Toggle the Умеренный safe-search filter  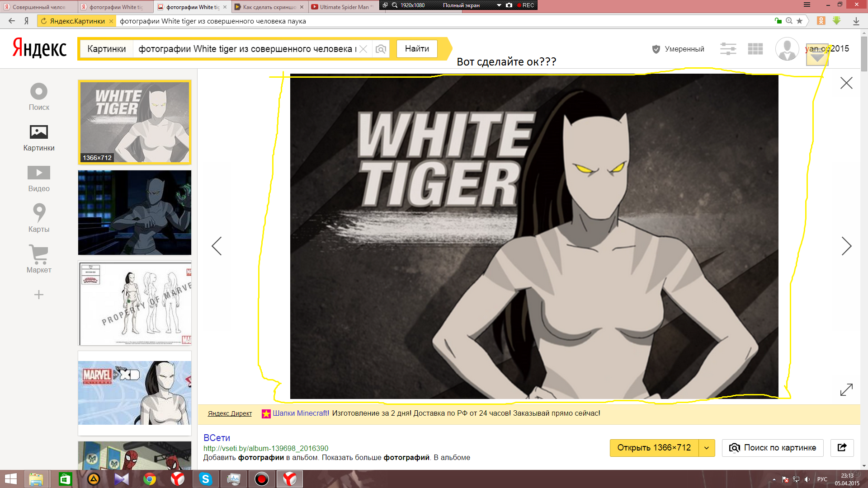coord(678,49)
